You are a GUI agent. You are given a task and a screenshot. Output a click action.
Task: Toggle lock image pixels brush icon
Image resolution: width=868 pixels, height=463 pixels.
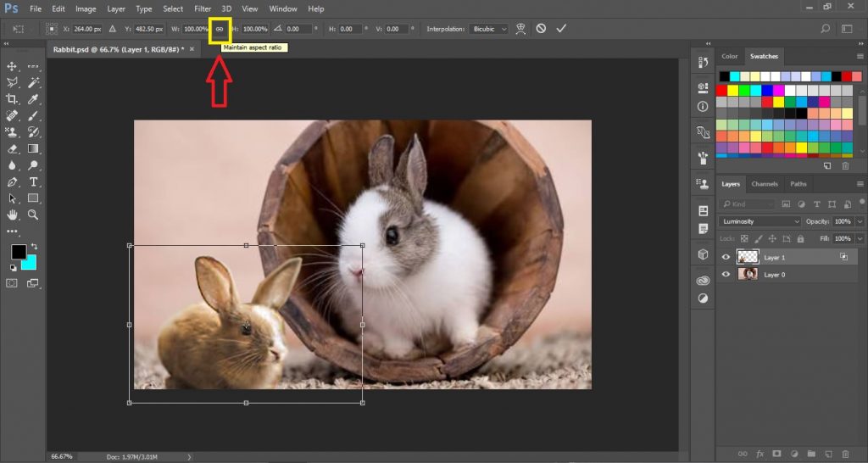[759, 238]
